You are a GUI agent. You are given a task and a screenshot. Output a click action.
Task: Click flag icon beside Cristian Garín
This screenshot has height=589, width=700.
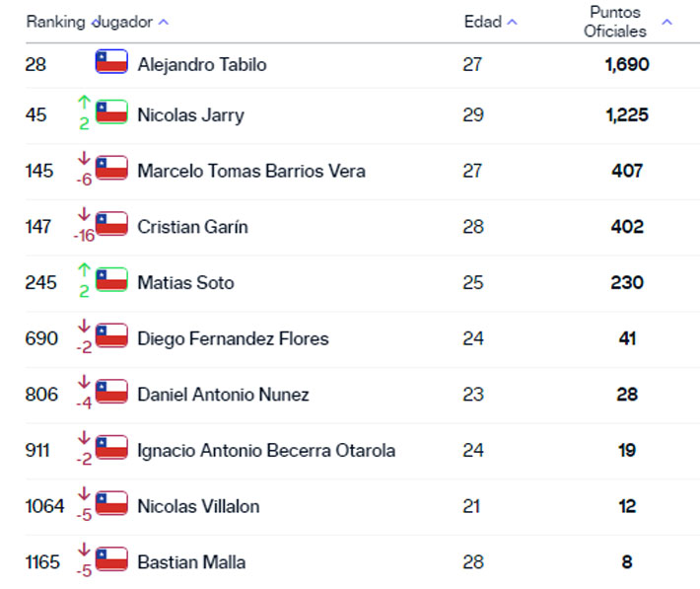pyautogui.click(x=111, y=224)
